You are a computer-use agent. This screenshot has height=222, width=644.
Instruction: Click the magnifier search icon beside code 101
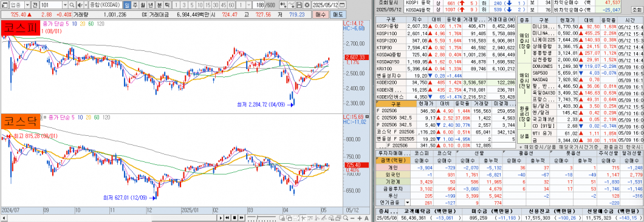coord(72,4)
